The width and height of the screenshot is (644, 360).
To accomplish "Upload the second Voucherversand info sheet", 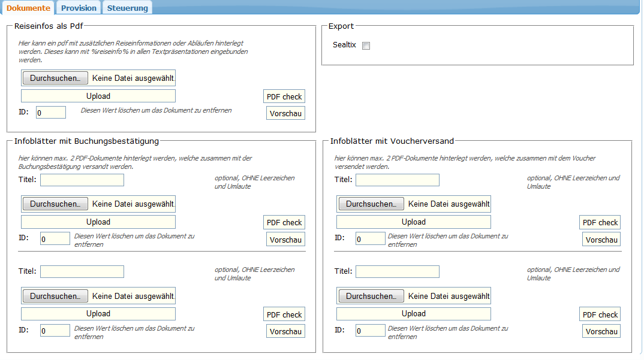I will (414, 314).
